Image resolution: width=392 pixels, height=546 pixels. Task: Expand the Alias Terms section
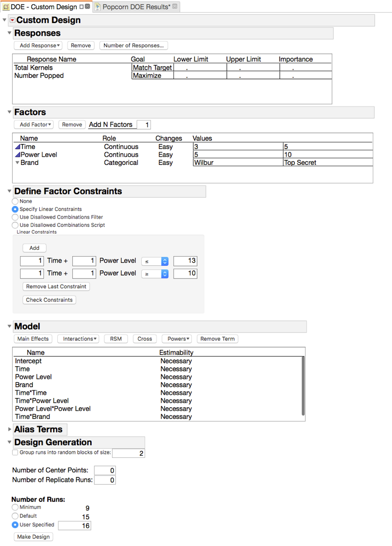click(x=10, y=429)
